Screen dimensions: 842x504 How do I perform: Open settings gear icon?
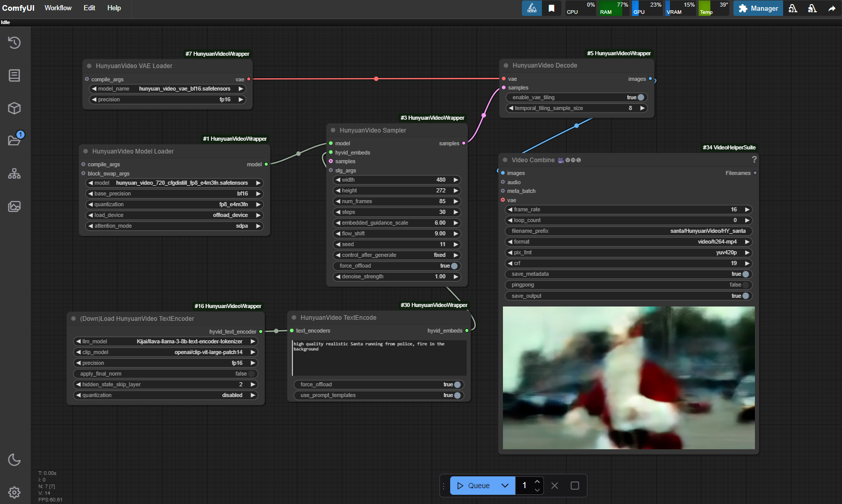(x=14, y=492)
